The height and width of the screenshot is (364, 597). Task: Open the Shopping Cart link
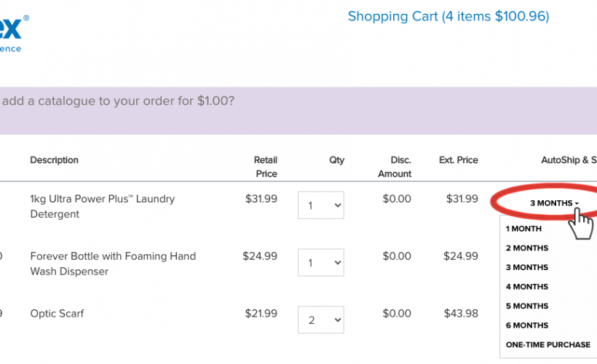click(x=448, y=16)
